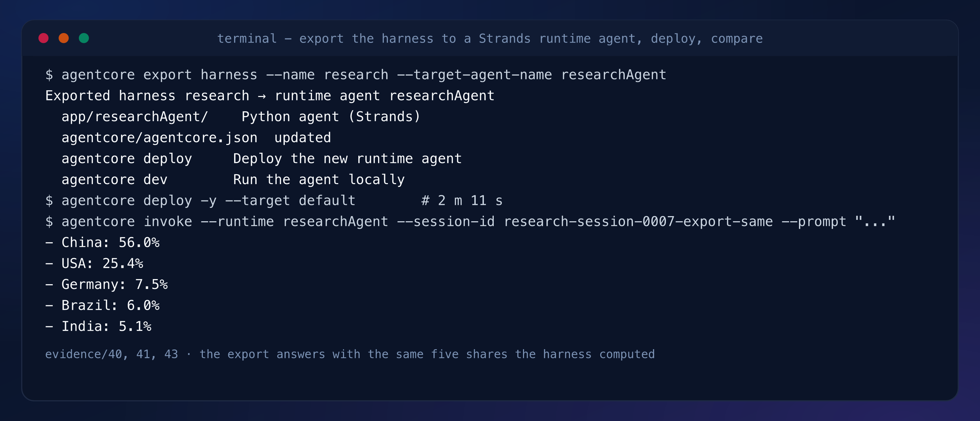Click the session id 'research-session-0007-export-same'
This screenshot has height=421, width=980.
coord(638,221)
